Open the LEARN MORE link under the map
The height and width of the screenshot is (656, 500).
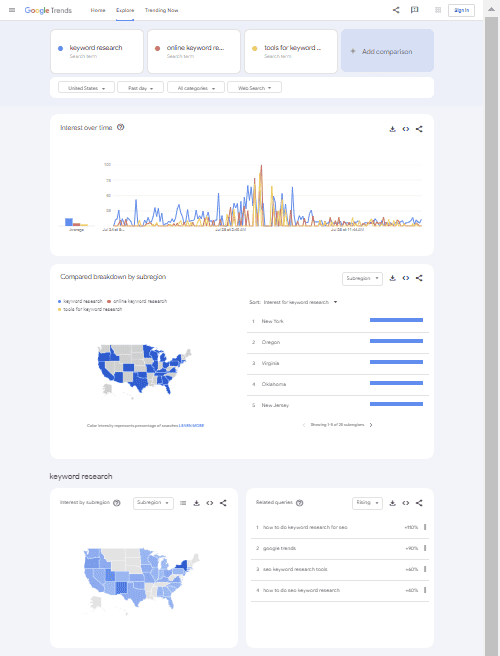pyautogui.click(x=191, y=425)
